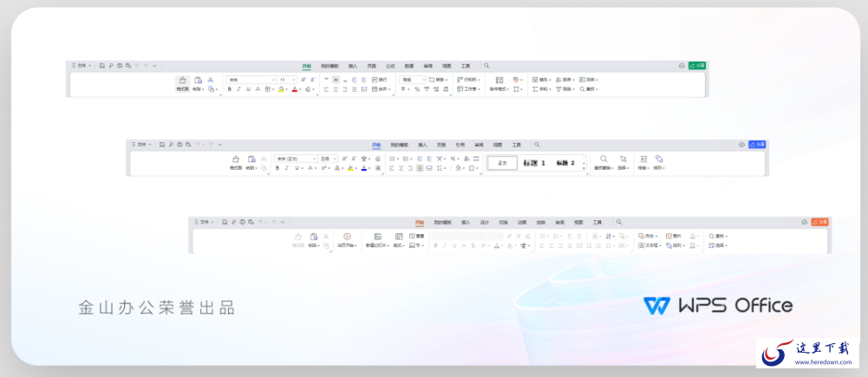Screen dimensions: 868x377
Task: Click the borders icon in spreadsheet toolbar
Action: 267,89
